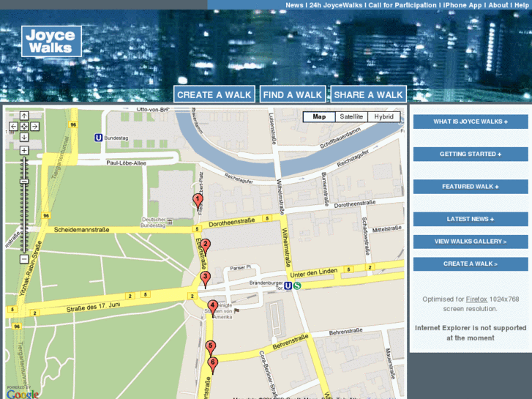Image resolution: width=532 pixels, height=399 pixels.
Task: Open View Walks Gallery in sidebar
Action: click(x=471, y=242)
